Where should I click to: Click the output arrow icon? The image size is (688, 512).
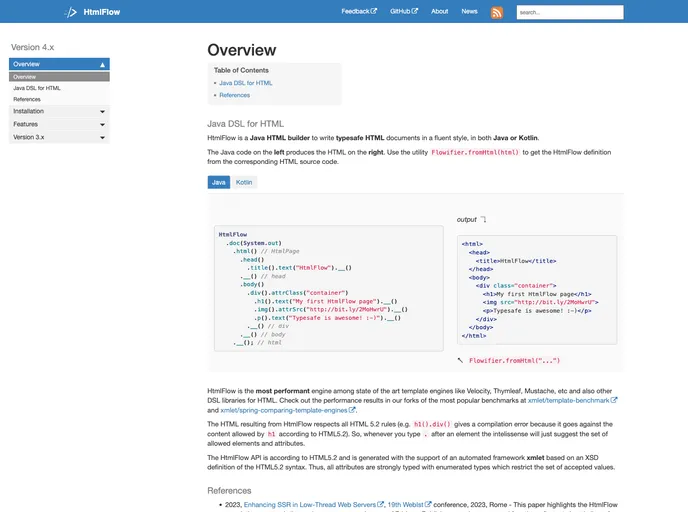click(483, 219)
